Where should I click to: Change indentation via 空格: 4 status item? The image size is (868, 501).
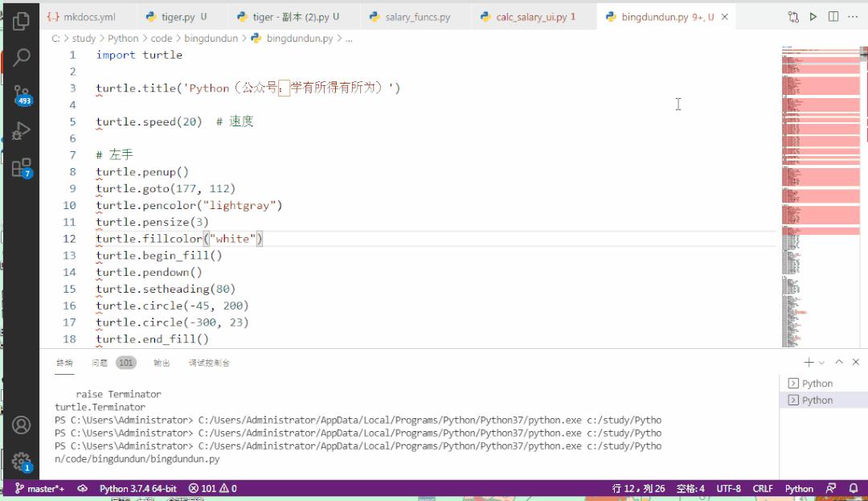[690, 488]
